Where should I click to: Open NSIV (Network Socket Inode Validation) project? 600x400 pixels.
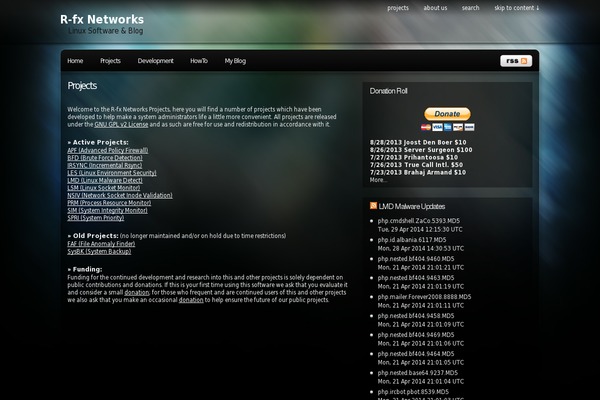click(x=120, y=195)
